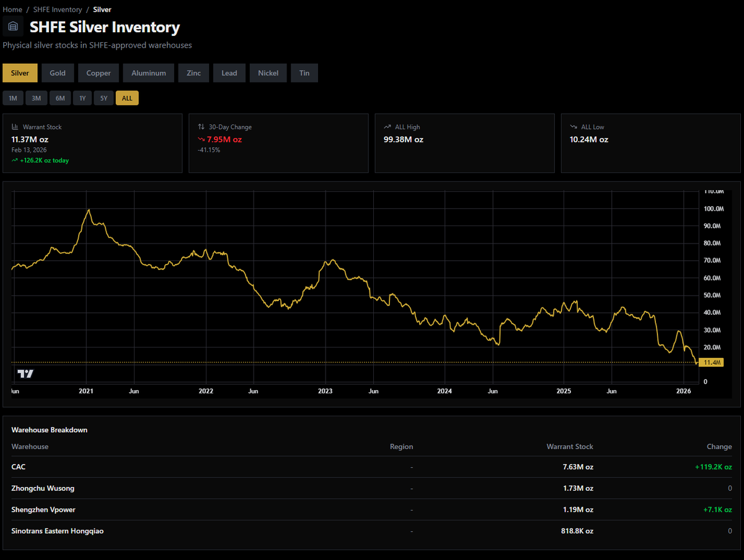Click the Region column header

401,447
